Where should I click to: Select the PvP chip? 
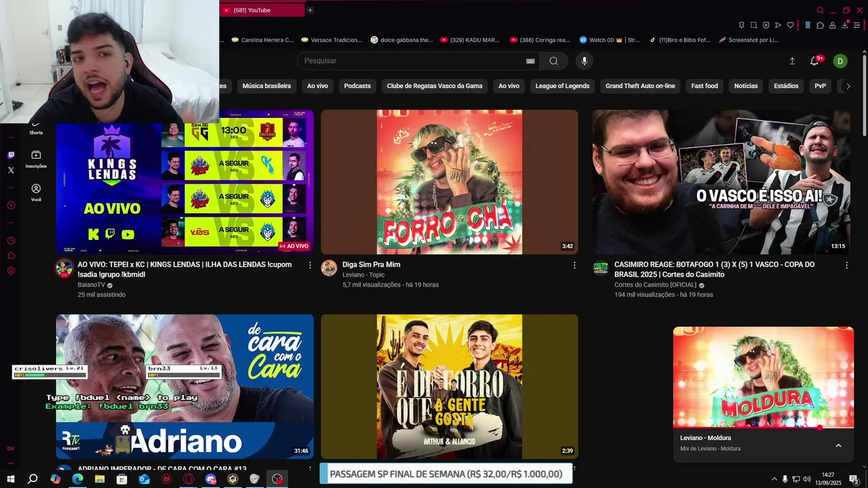pos(821,86)
